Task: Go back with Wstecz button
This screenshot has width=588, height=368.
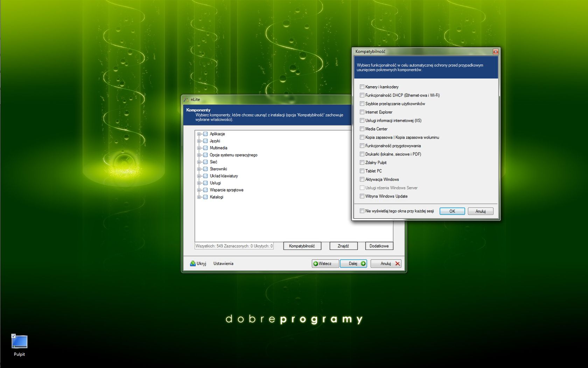Action: coord(325,264)
